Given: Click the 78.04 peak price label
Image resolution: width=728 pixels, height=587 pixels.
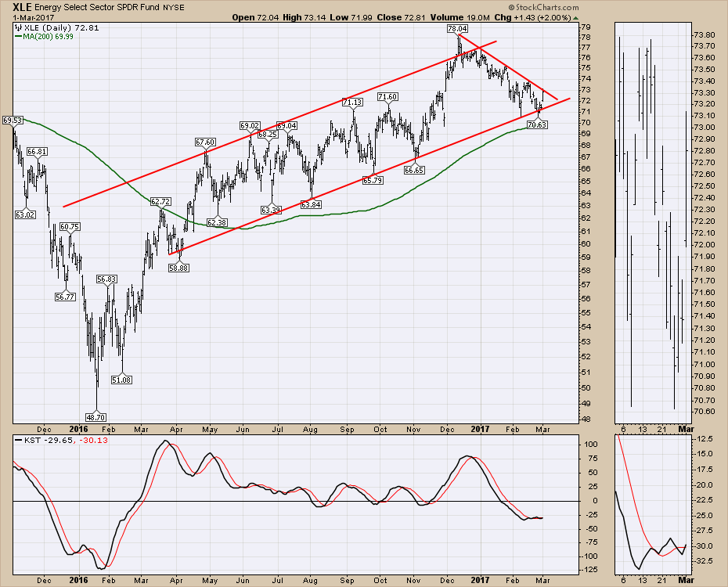Looking at the screenshot, I should [457, 28].
